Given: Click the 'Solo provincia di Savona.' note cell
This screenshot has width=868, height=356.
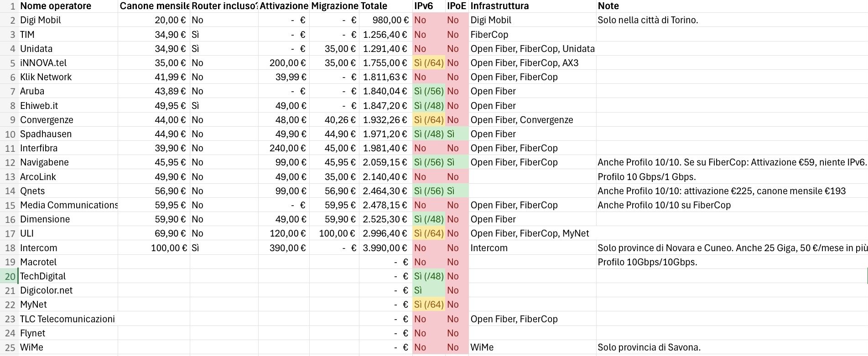Looking at the screenshot, I should click(x=649, y=347).
